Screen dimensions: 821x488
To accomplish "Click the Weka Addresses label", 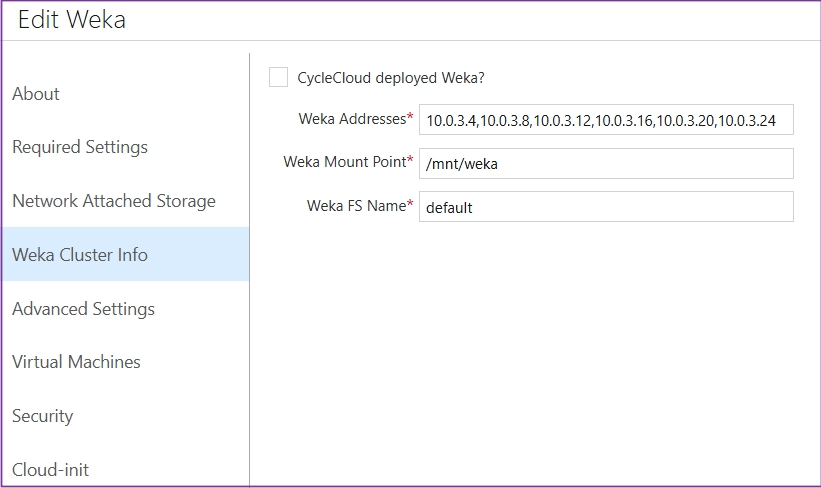I will click(351, 119).
